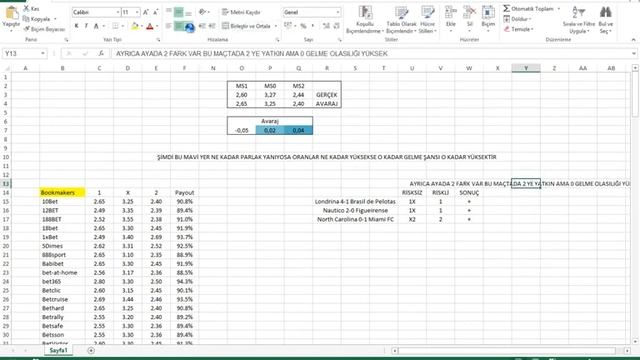Open the Hizalama dialog launcher

tap(277, 40)
